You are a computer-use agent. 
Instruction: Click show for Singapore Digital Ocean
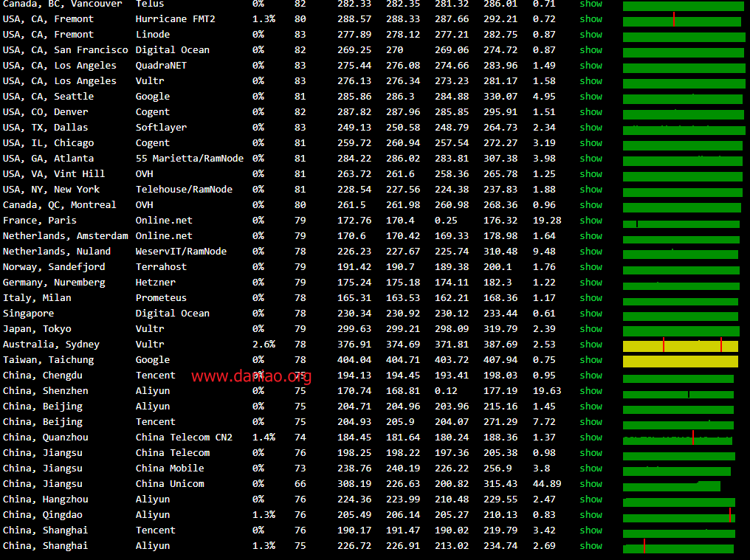591,314
